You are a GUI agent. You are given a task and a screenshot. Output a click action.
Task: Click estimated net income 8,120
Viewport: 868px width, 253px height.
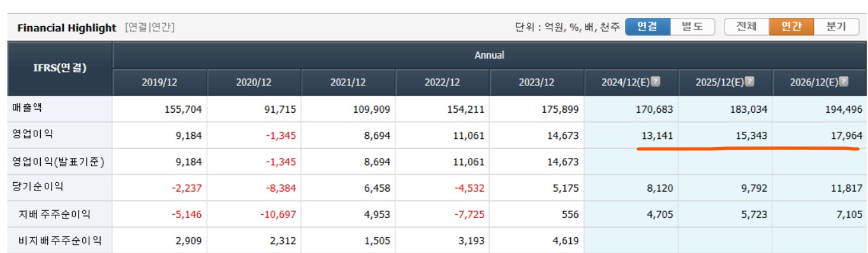pos(660,188)
